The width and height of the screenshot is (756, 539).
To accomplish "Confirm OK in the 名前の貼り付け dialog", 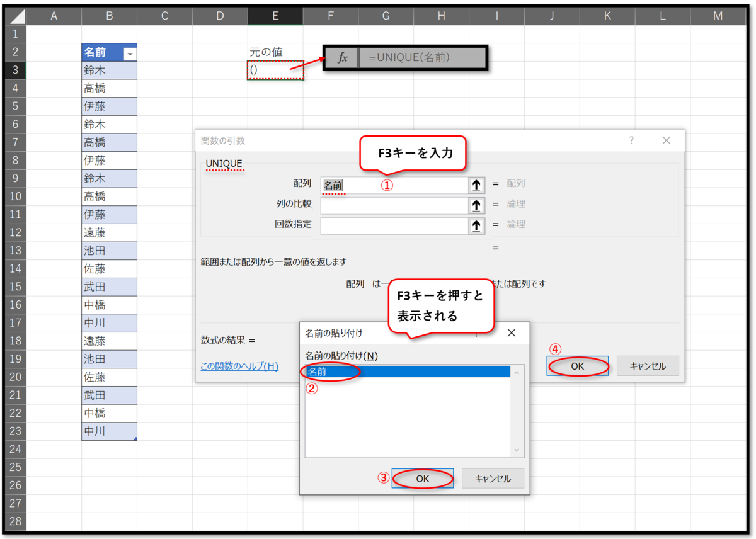I will point(423,479).
